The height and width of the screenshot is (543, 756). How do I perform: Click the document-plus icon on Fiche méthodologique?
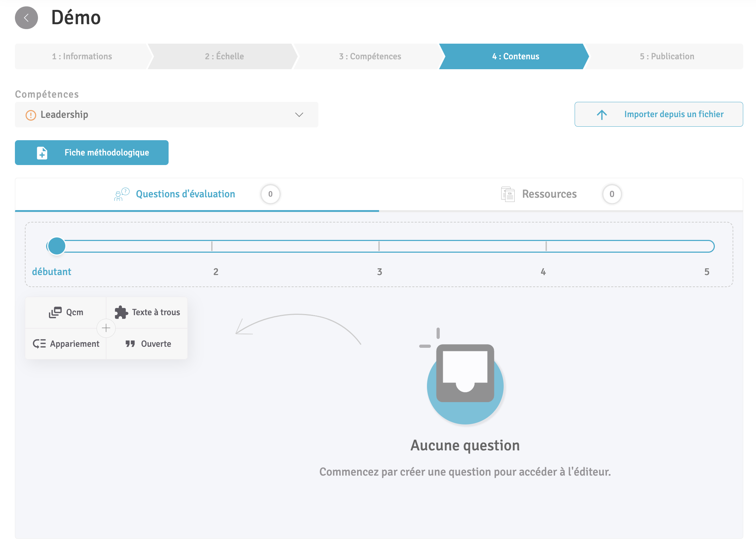[x=42, y=153]
